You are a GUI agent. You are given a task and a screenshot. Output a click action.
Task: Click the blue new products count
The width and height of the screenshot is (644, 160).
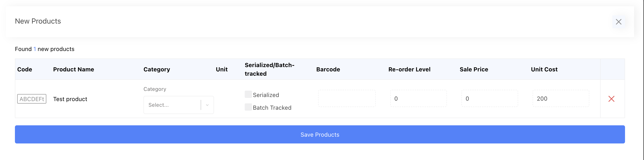coord(35,49)
